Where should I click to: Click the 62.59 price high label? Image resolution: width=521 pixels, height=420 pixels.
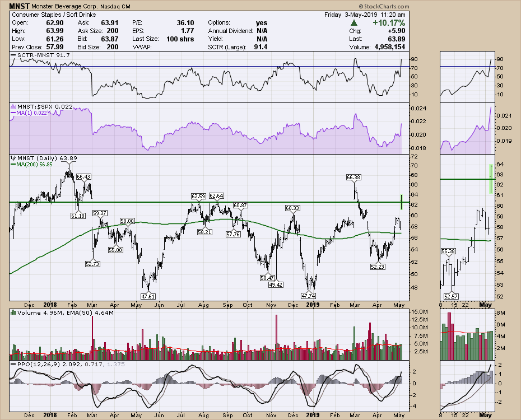(x=198, y=196)
